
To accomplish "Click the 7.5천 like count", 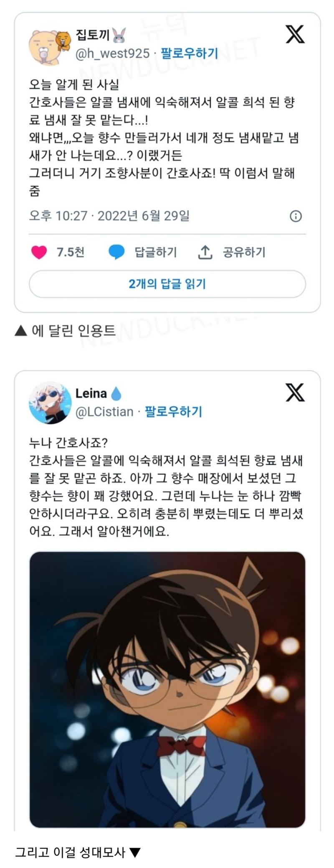I will 70,252.
